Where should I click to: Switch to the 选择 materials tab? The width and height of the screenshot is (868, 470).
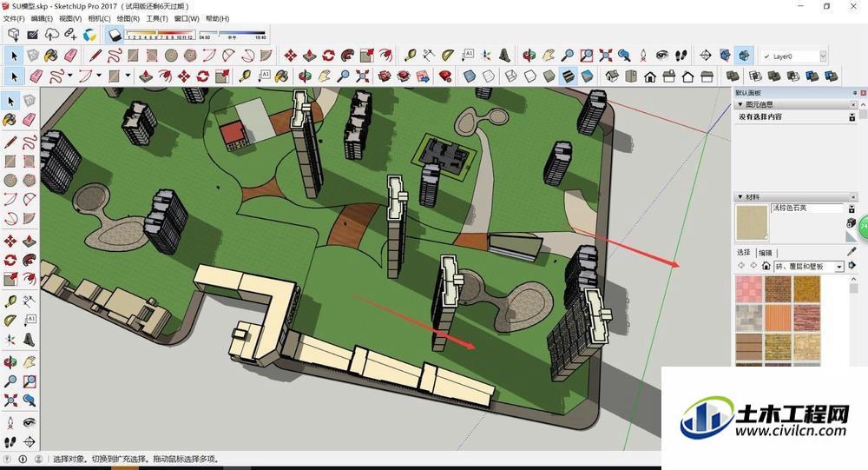[744, 252]
